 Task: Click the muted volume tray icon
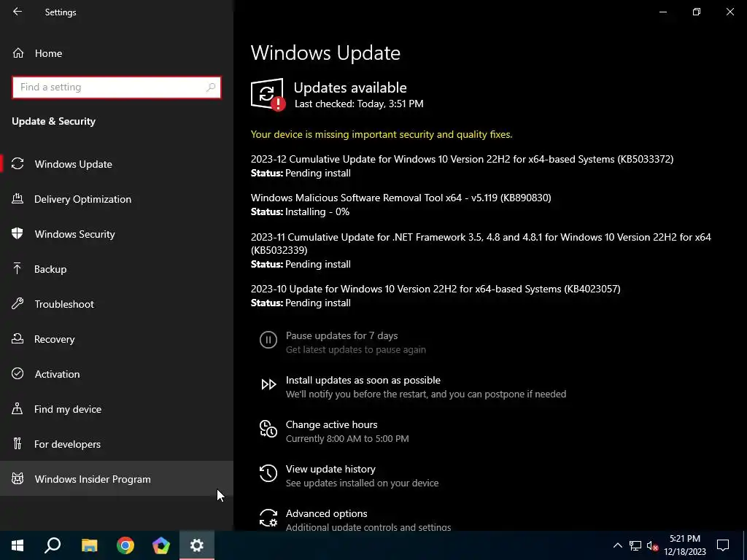652,545
